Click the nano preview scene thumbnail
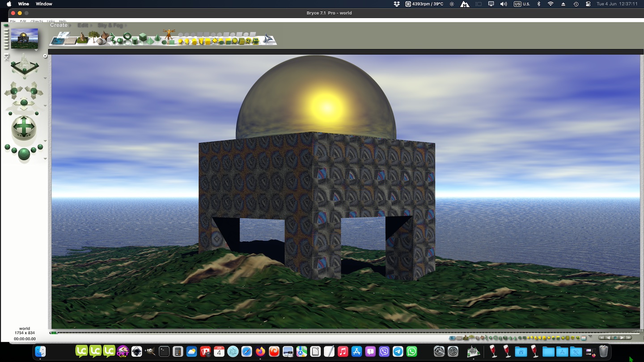This screenshot has width=644, height=362. (x=25, y=38)
